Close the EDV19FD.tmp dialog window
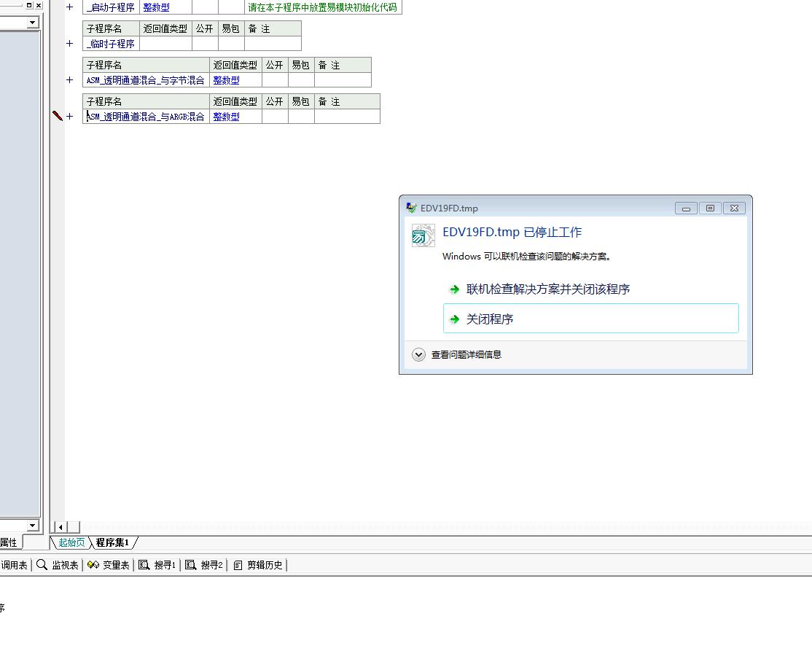 (x=734, y=208)
